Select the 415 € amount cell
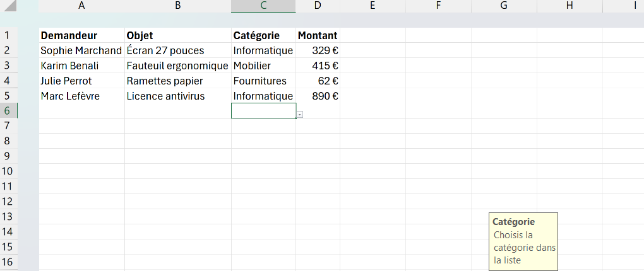This screenshot has height=271, width=644. 318,66
